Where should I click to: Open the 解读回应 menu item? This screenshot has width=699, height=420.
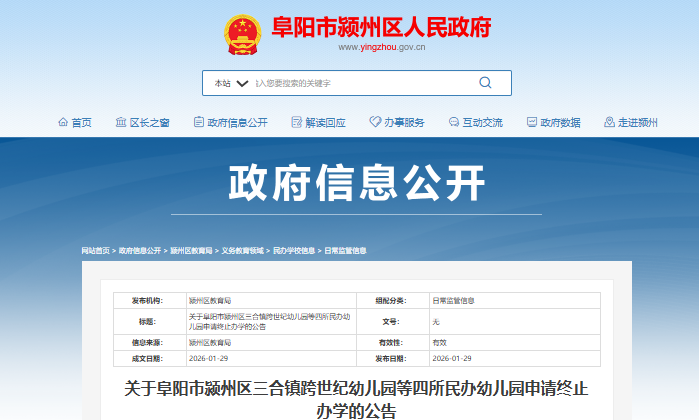325,123
